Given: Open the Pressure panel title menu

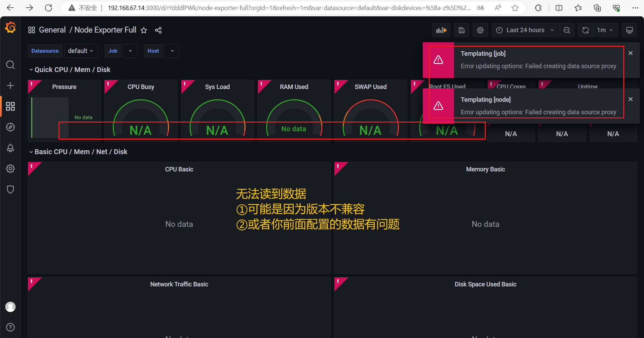Looking at the screenshot, I should [64, 87].
